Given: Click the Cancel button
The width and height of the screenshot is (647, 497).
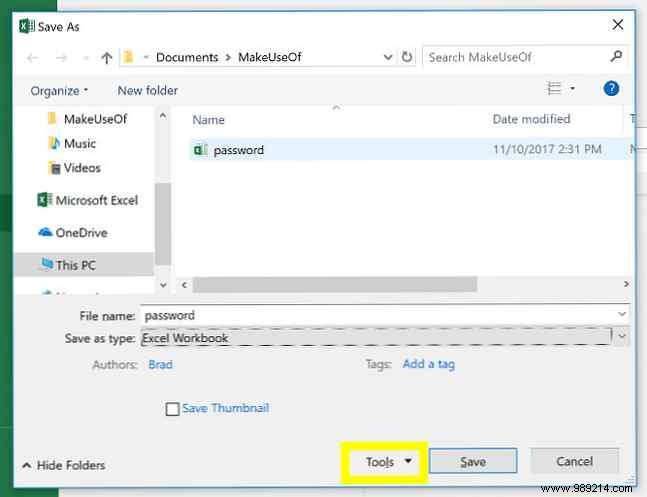Looking at the screenshot, I should pos(574,461).
